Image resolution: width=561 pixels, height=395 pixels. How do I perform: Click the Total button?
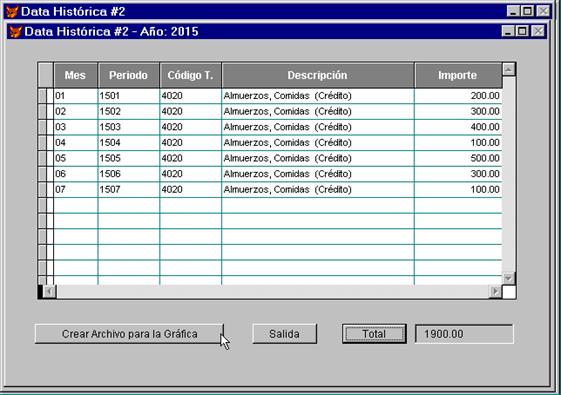(x=374, y=334)
